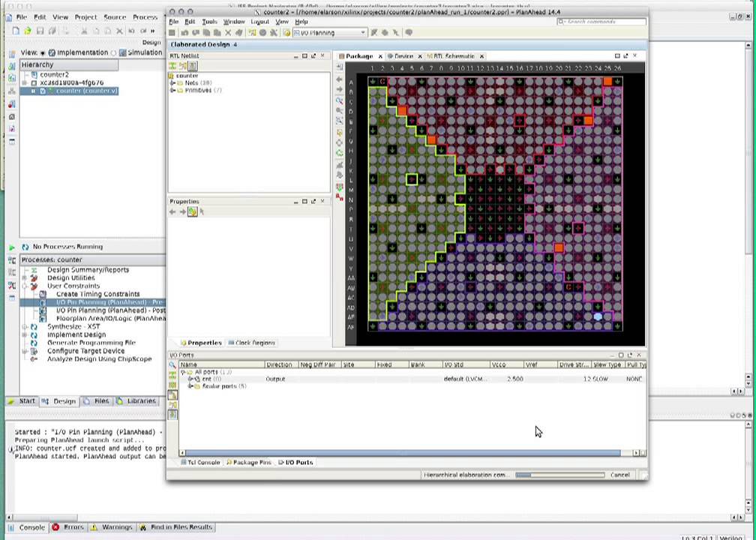Close the Package tab

coord(380,56)
